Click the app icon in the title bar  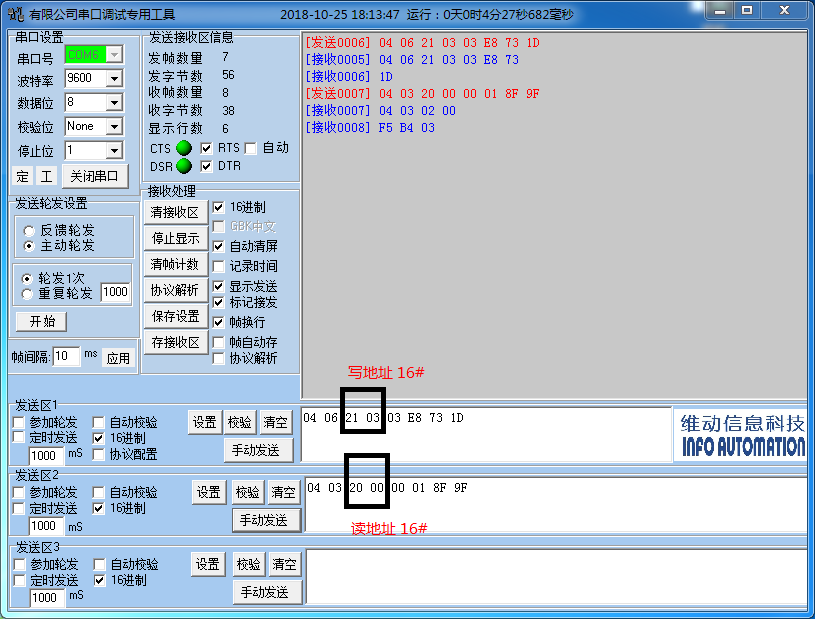click(14, 15)
